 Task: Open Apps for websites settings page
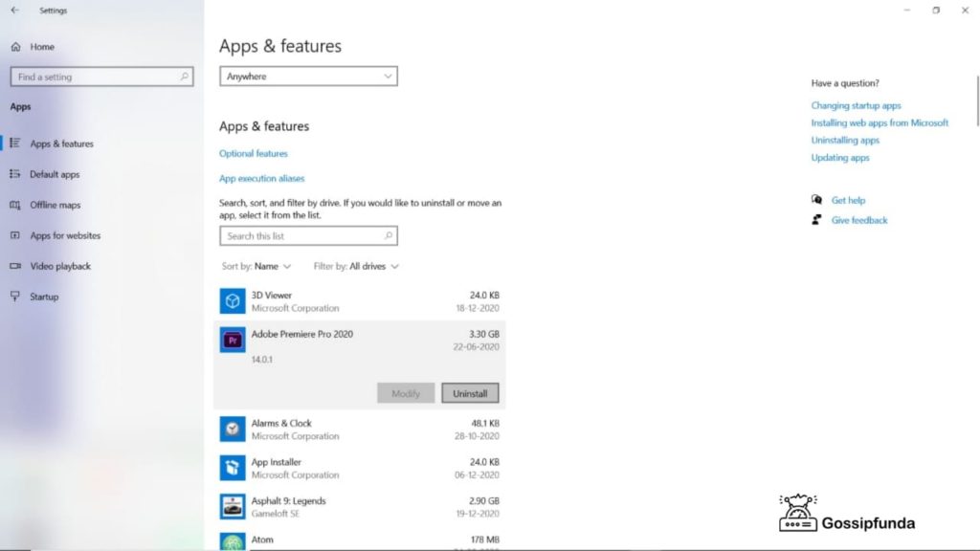[65, 235]
